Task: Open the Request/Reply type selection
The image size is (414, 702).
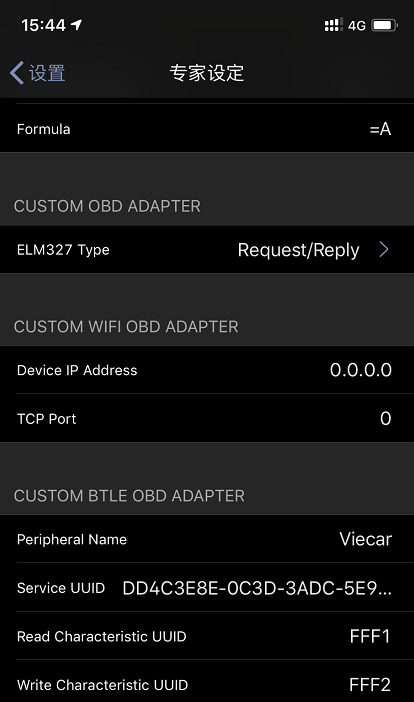Action: pyautogui.click(x=298, y=250)
